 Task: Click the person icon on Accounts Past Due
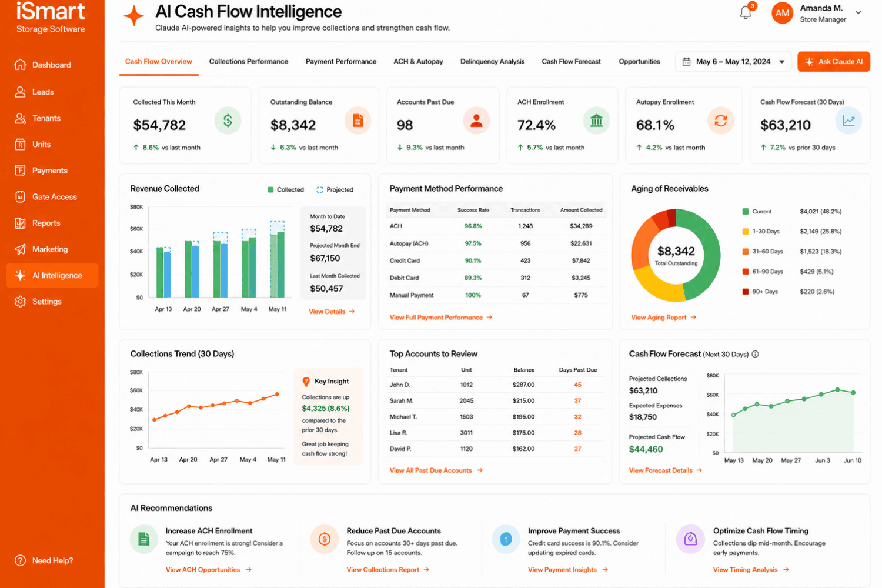tap(476, 121)
